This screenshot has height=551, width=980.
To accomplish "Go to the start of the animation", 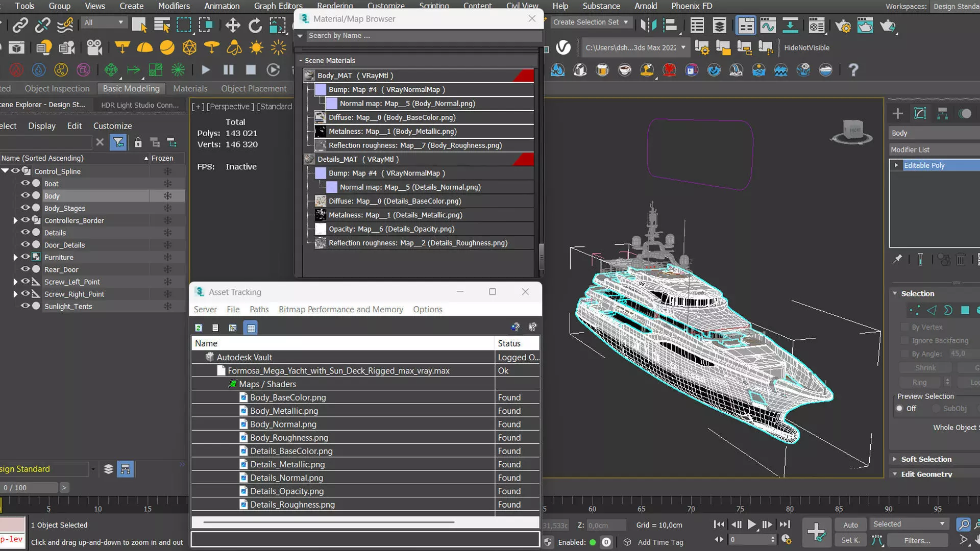I will tap(719, 524).
